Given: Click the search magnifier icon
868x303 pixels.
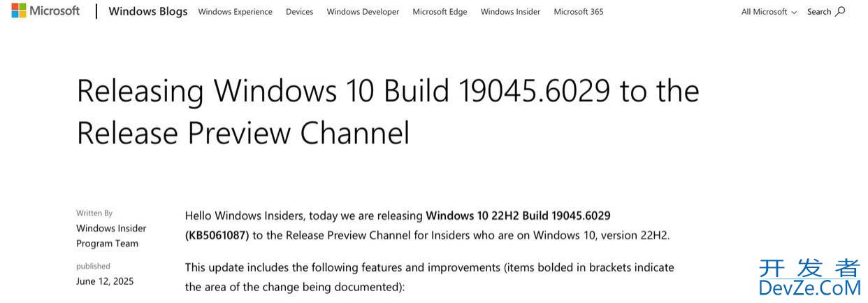Looking at the screenshot, I should click(x=840, y=11).
